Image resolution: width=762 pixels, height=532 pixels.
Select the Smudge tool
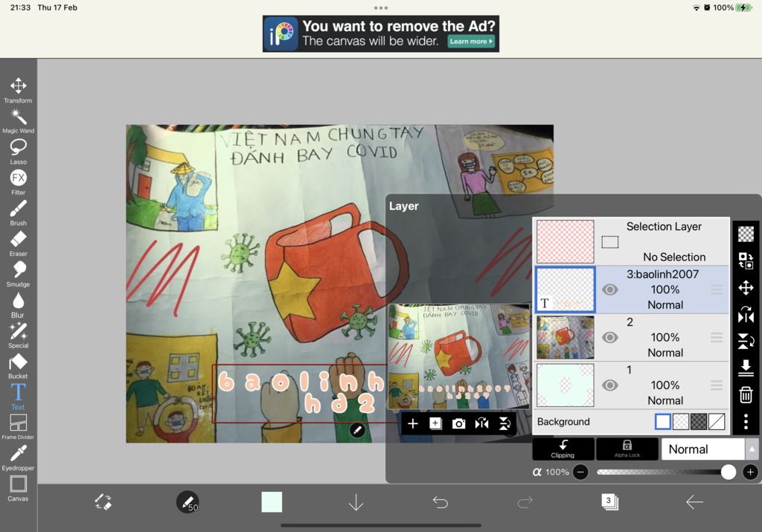18,274
